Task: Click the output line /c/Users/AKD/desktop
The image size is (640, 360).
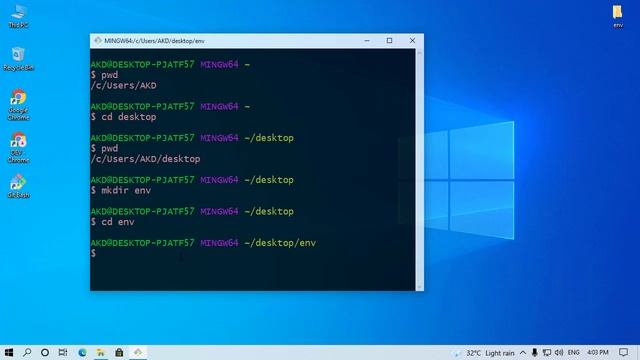Action: coord(145,159)
